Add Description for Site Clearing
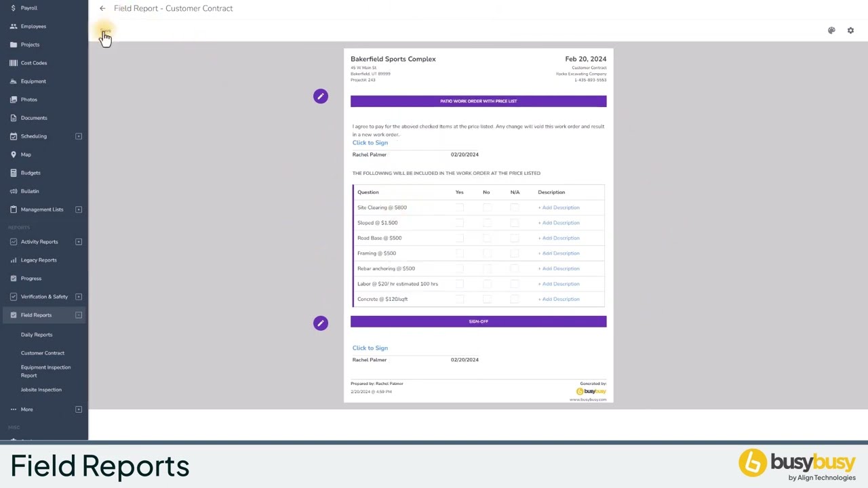Viewport: 868px width, 488px height. click(559, 207)
